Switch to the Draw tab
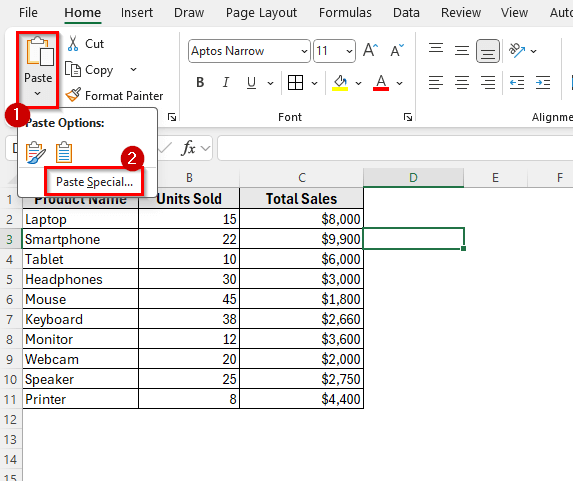The image size is (573, 481). [189, 12]
